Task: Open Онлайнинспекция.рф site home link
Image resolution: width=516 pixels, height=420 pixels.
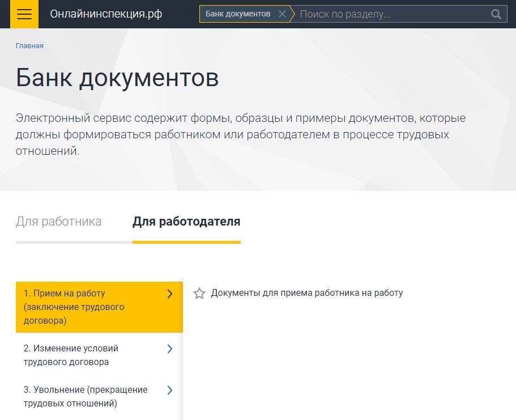Action: 106,14
